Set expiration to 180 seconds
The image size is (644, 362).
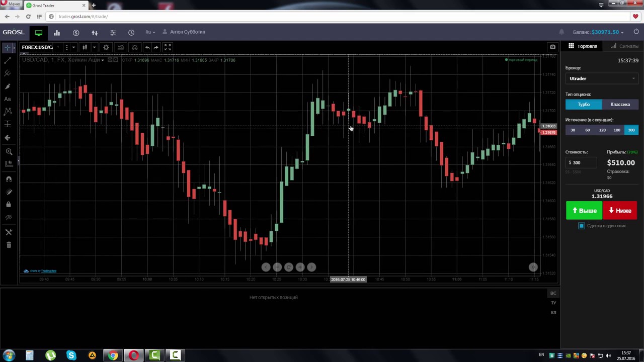pos(617,130)
